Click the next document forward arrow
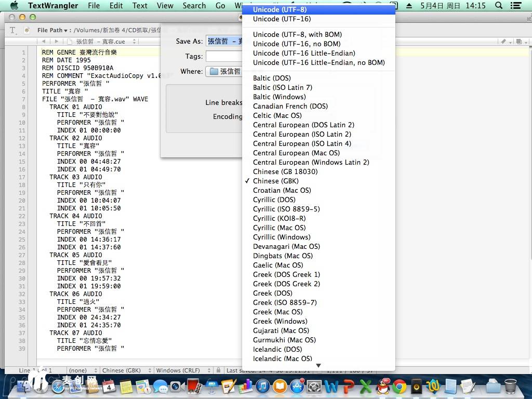The width and height of the screenshot is (532, 399). coord(57,42)
